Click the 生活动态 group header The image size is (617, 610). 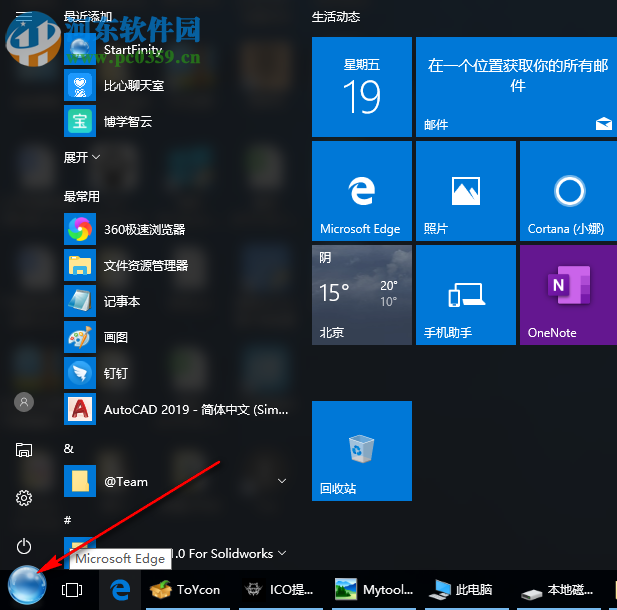pyautogui.click(x=336, y=17)
